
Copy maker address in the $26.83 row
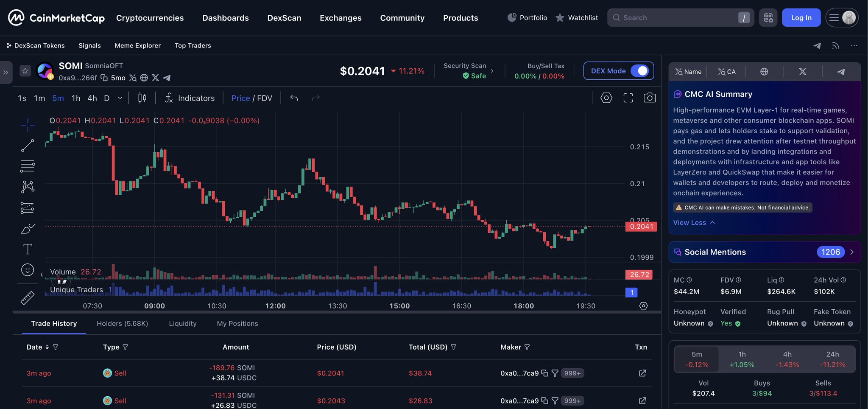point(545,401)
